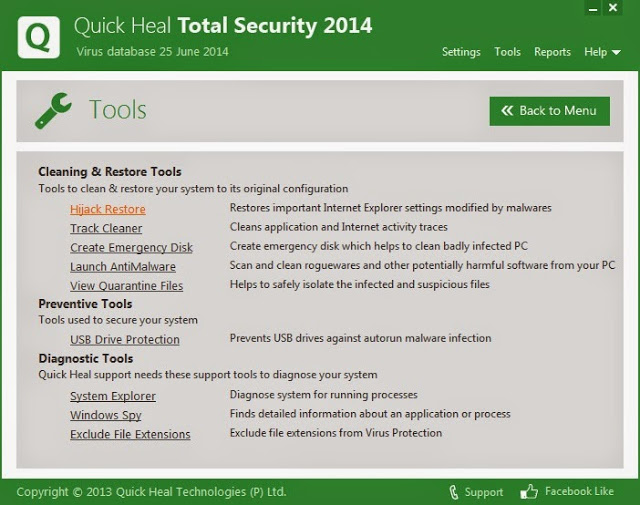
Task: Click the Facebook Like thumbs-up icon
Action: click(x=529, y=492)
